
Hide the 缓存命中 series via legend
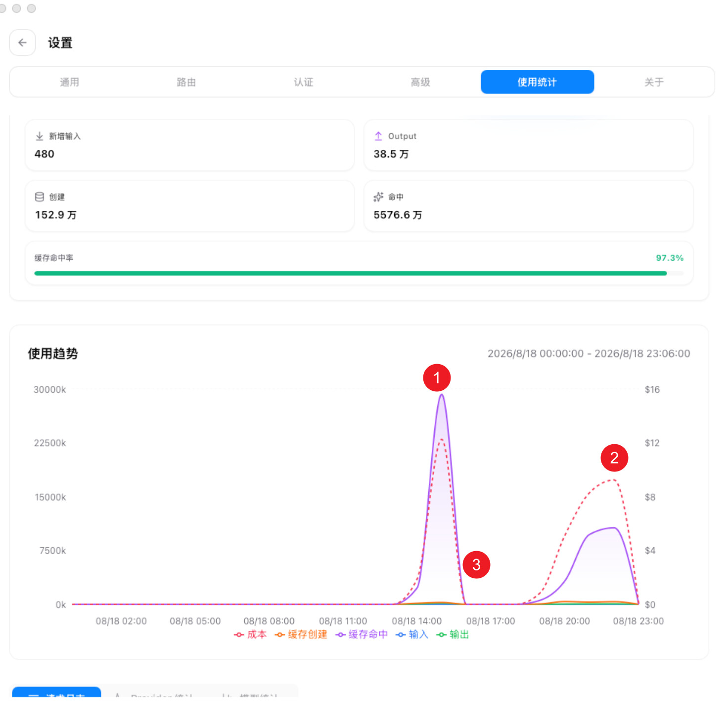[362, 634]
